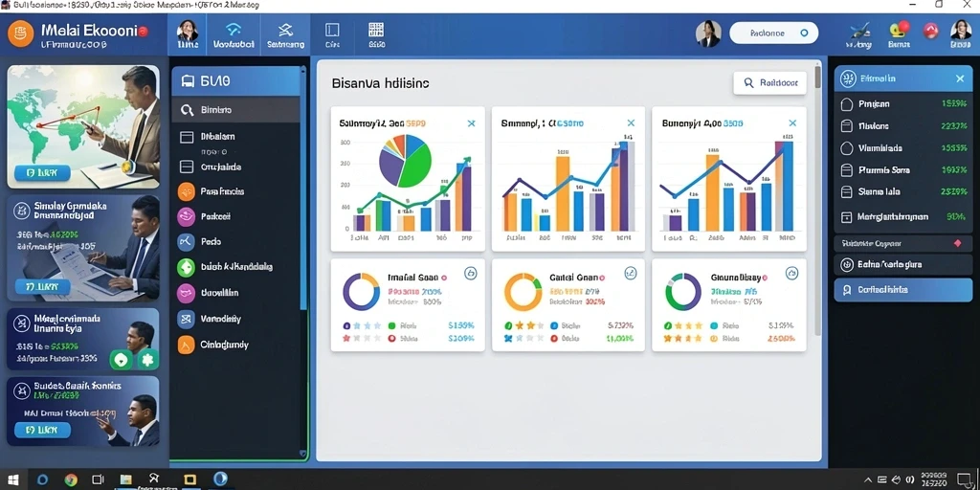The height and width of the screenshot is (490, 980).
Task: Open the wifi-signal icon tab in top navigation
Action: 234,35
